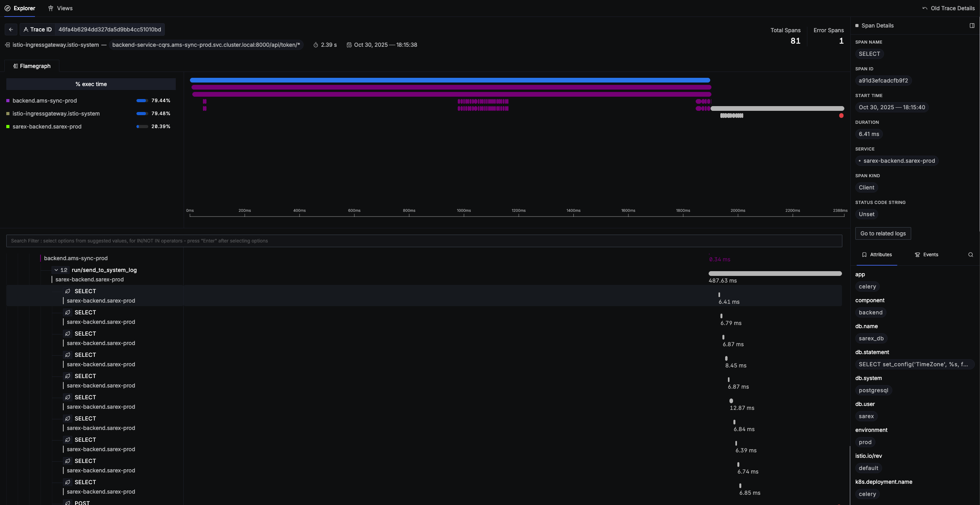Click the db.statement SELECT set_config value

click(914, 364)
